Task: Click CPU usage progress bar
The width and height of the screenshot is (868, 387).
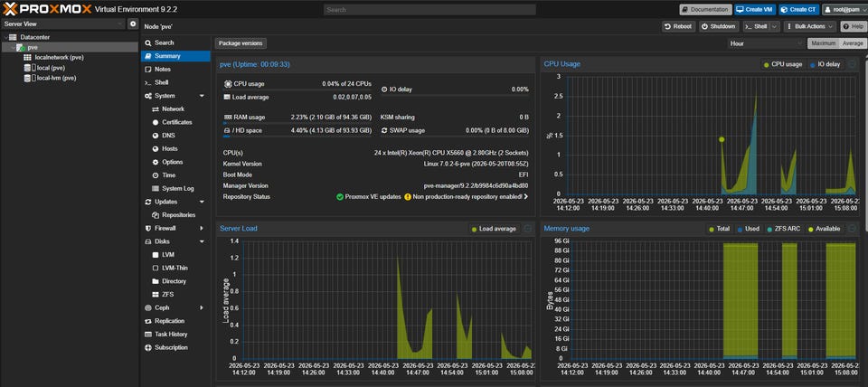Action: coord(297,90)
